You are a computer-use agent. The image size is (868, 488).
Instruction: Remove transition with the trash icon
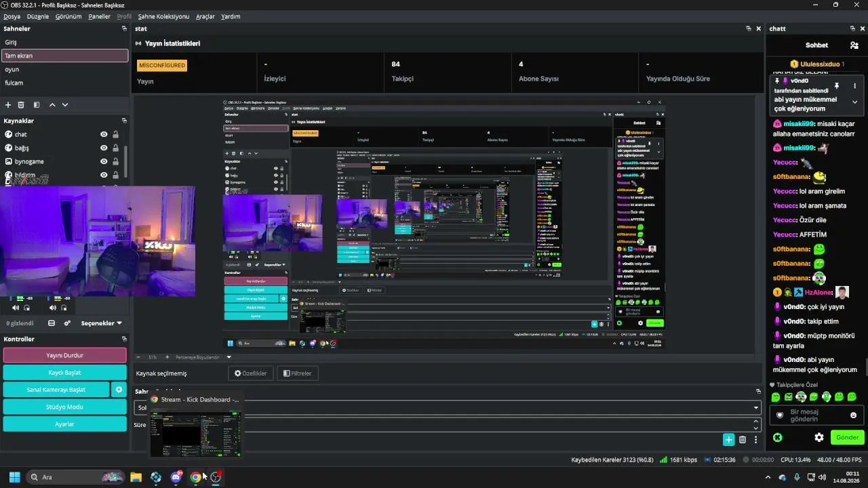click(743, 440)
